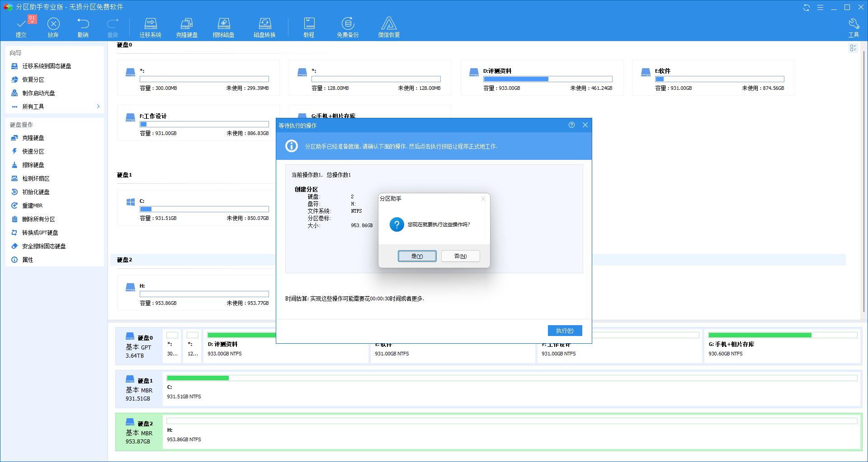Confirm with the 是(Y) button
Screen dimensions: 868x462
click(417, 256)
